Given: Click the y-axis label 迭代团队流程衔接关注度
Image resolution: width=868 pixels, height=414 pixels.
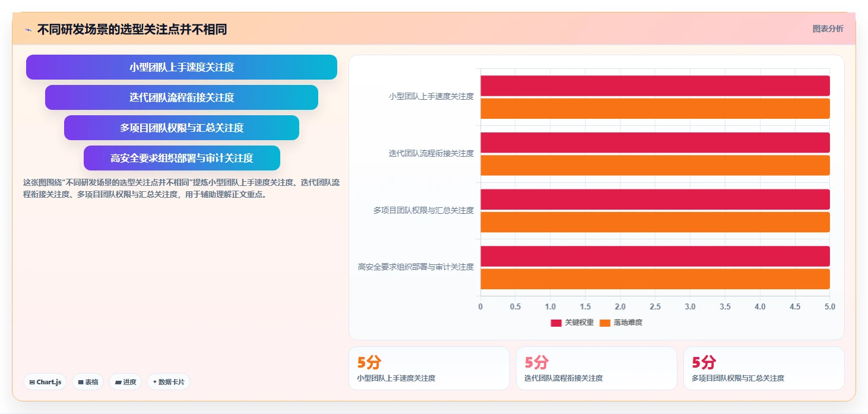Looking at the screenshot, I should [431, 153].
